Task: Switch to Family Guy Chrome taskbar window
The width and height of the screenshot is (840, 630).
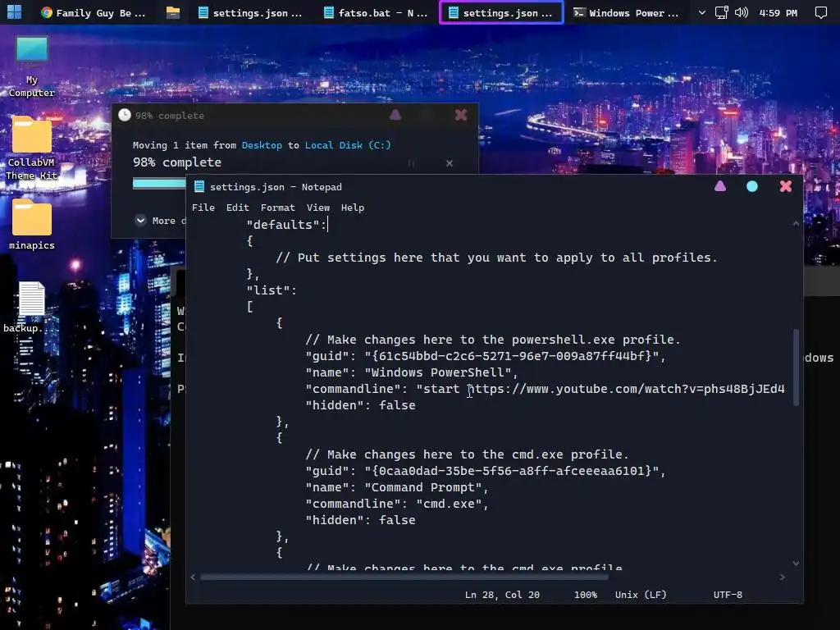Action: 94,12
